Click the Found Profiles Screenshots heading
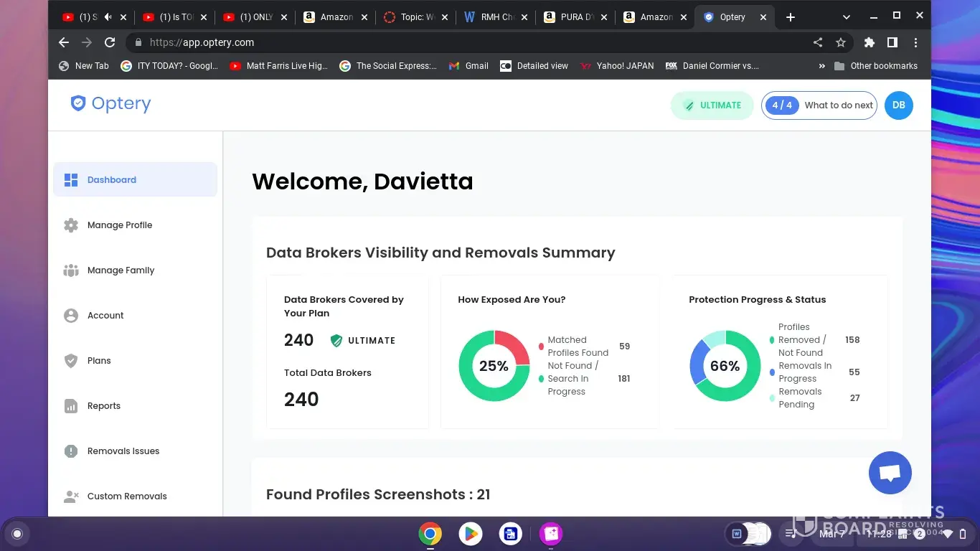The image size is (980, 551). click(378, 494)
